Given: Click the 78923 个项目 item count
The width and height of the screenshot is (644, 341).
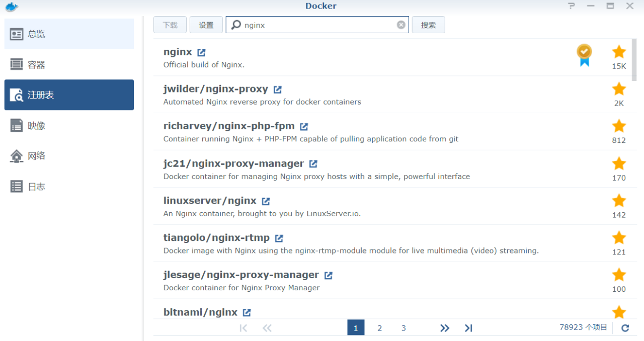Looking at the screenshot, I should 584,327.
